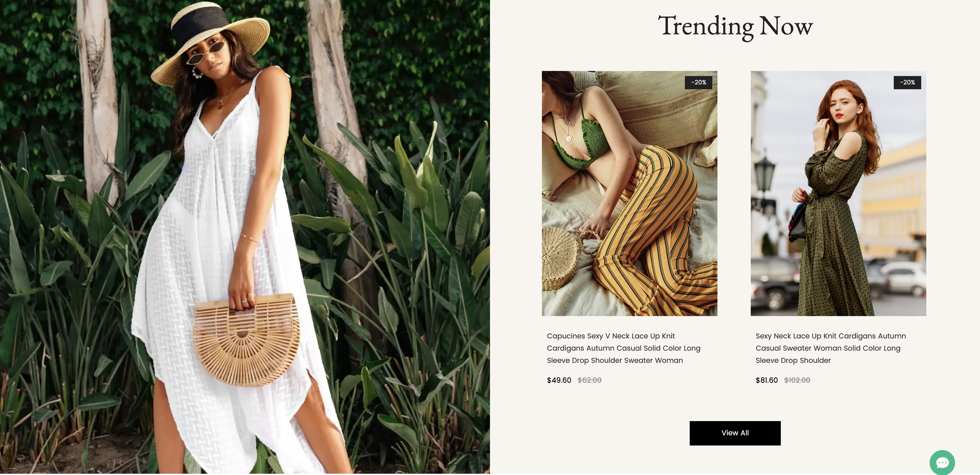The height and width of the screenshot is (475, 980).
Task: Select the crossed-out $102.00 price
Action: (x=797, y=380)
